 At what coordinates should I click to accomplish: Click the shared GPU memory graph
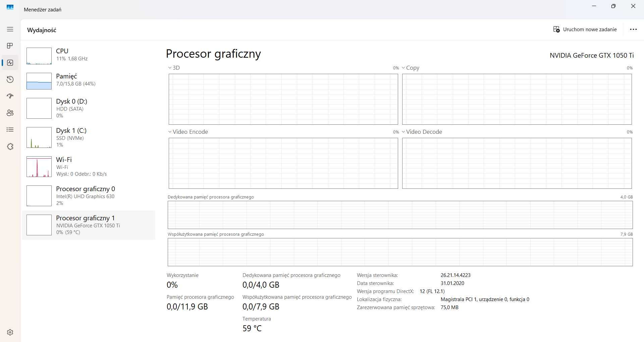point(400,252)
